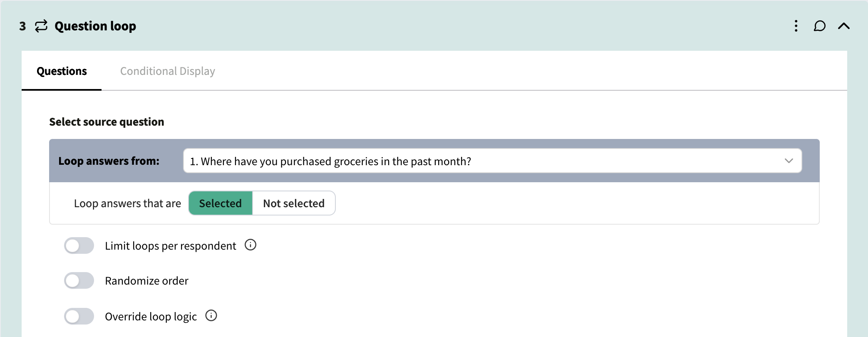The width and height of the screenshot is (868, 337).
Task: Choose Selected loop answers option
Action: click(x=221, y=203)
